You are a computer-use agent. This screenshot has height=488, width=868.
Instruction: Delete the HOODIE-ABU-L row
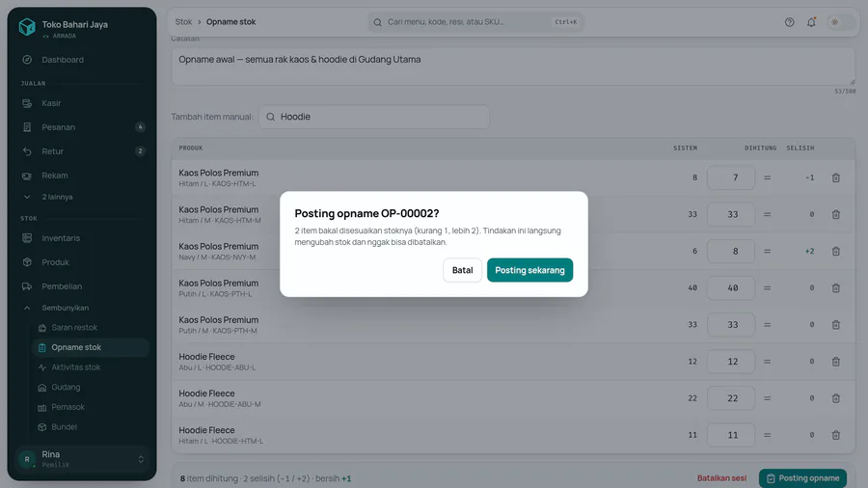pyautogui.click(x=836, y=362)
